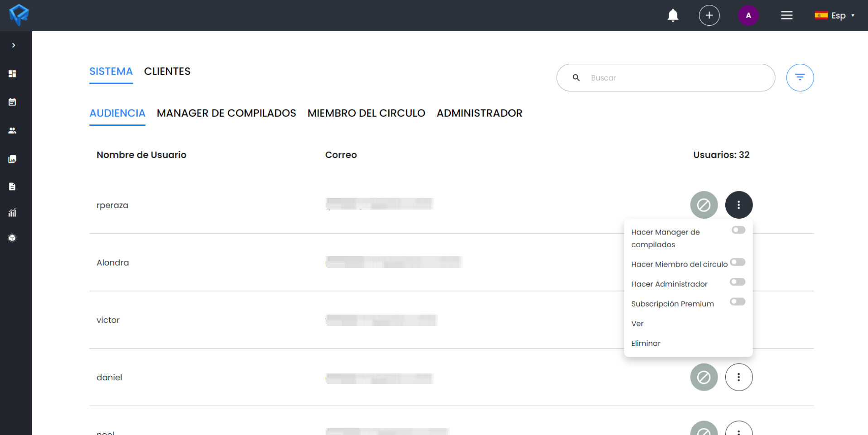Block user rperaza
Viewport: 868px width, 435px height.
click(x=704, y=205)
